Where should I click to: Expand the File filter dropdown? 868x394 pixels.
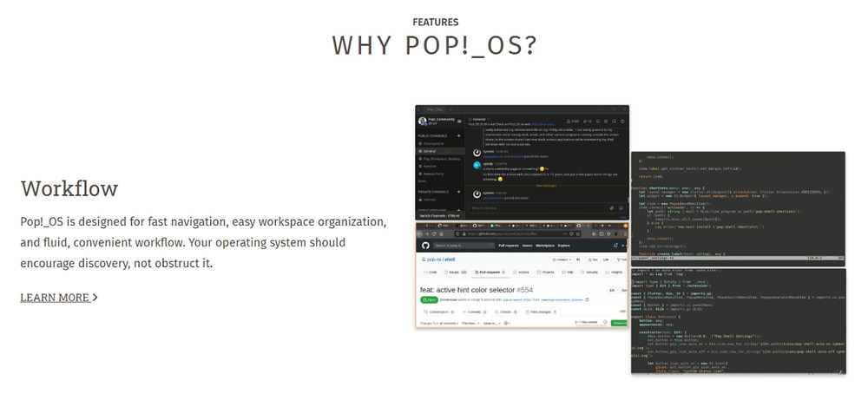click(470, 323)
